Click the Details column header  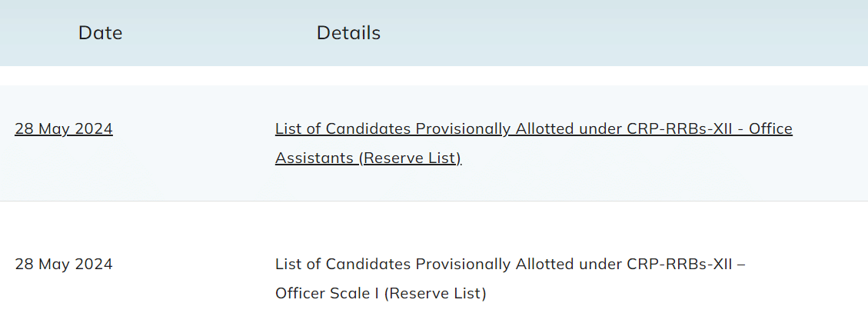[348, 33]
